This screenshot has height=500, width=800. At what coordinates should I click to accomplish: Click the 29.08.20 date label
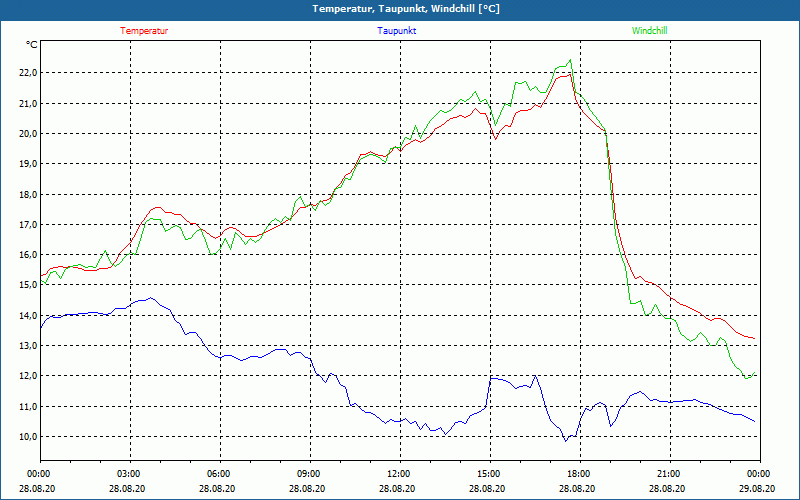757,488
